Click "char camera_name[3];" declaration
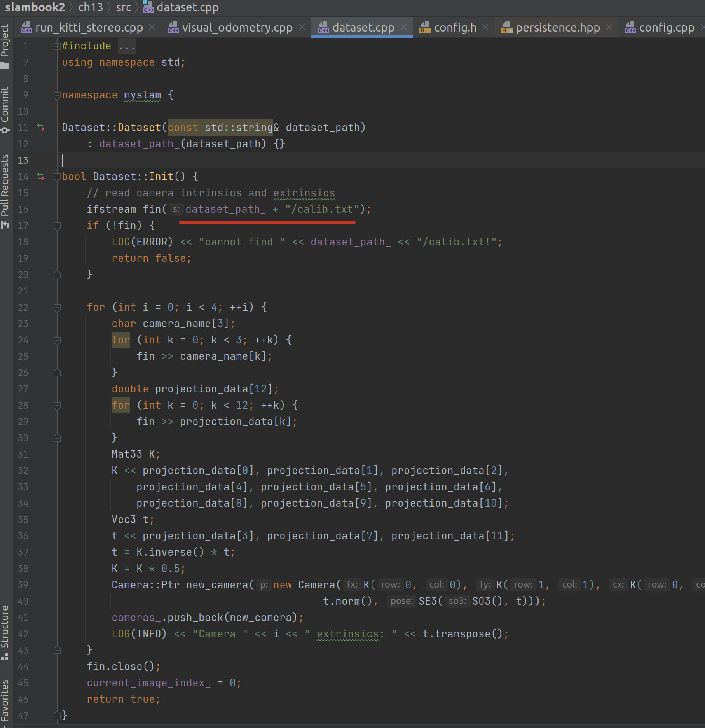This screenshot has width=705, height=728. click(173, 324)
